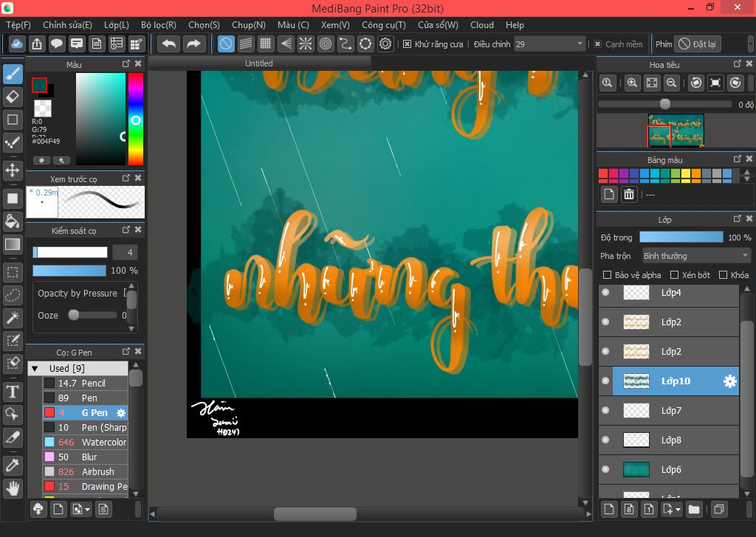The width and height of the screenshot is (756, 537).
Task: Undock the Bảng màu palette panel
Action: click(738, 159)
